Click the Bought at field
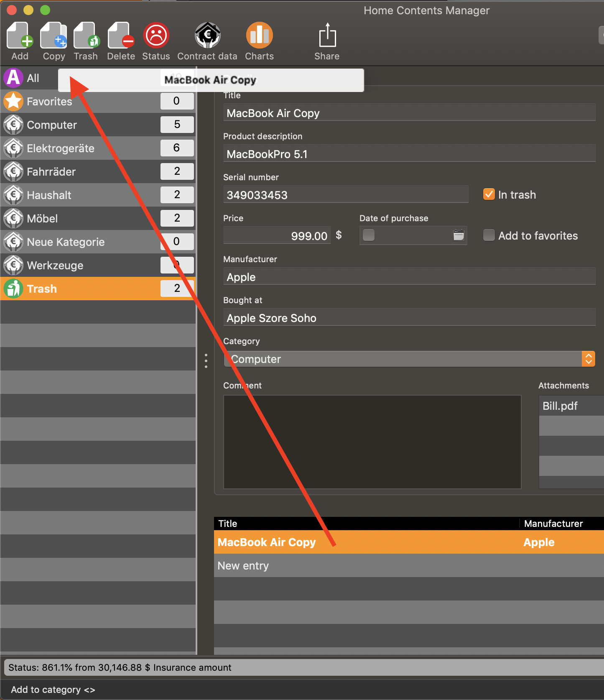604x700 pixels. [409, 318]
